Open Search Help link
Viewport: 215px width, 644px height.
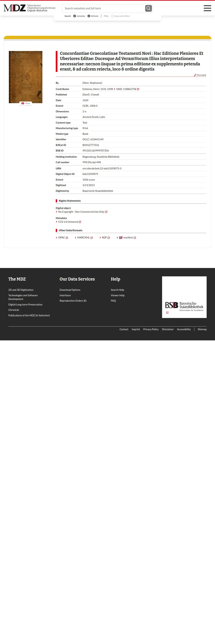pos(117,290)
